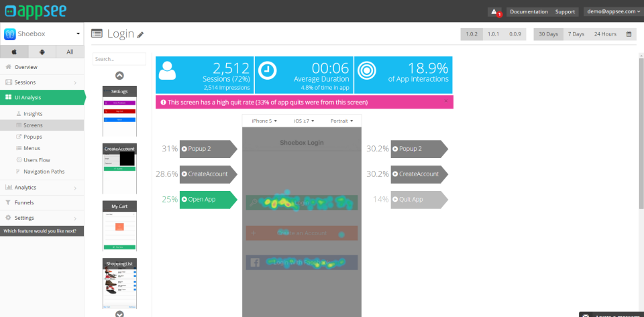
Task: Click the app interactions target icon
Action: tap(366, 70)
